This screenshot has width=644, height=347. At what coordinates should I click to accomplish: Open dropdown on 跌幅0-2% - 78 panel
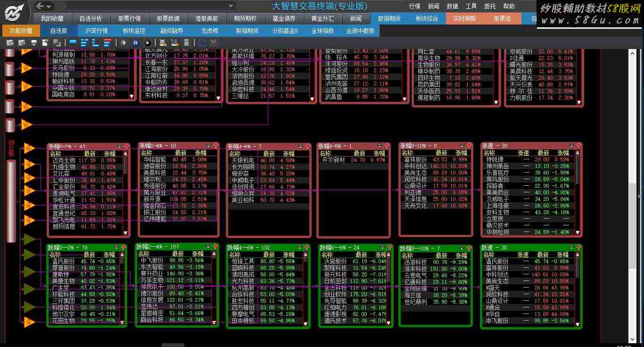tap(116, 248)
